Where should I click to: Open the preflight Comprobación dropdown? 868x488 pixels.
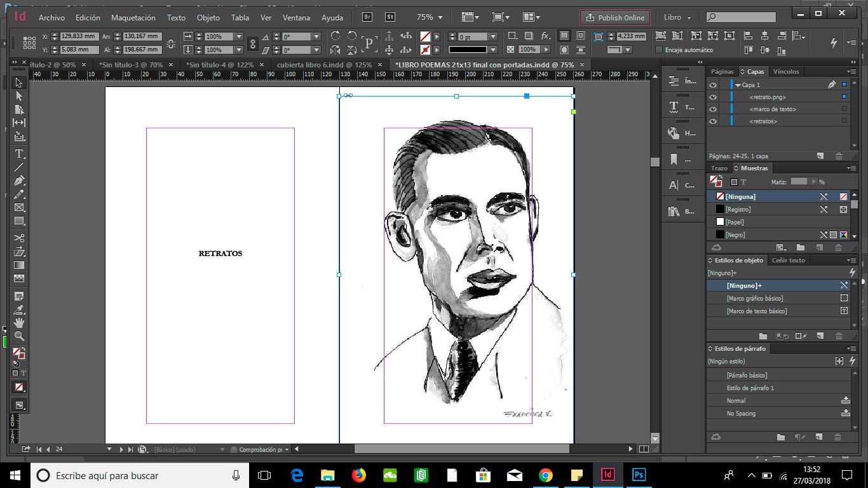point(287,449)
